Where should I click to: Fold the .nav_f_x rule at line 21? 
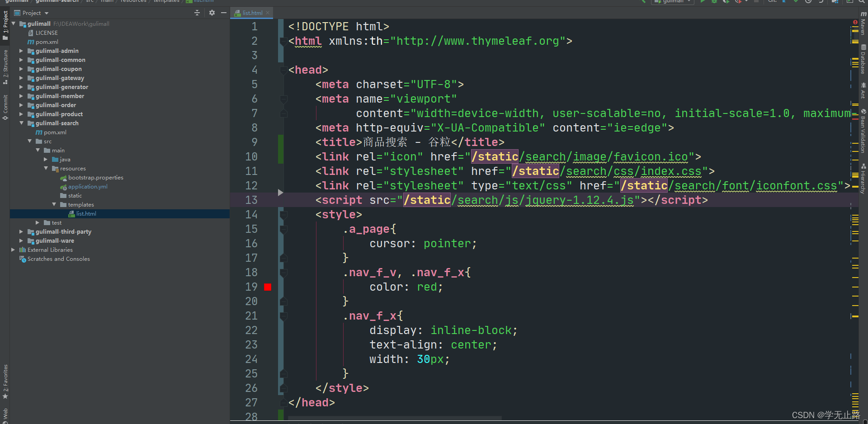click(283, 316)
